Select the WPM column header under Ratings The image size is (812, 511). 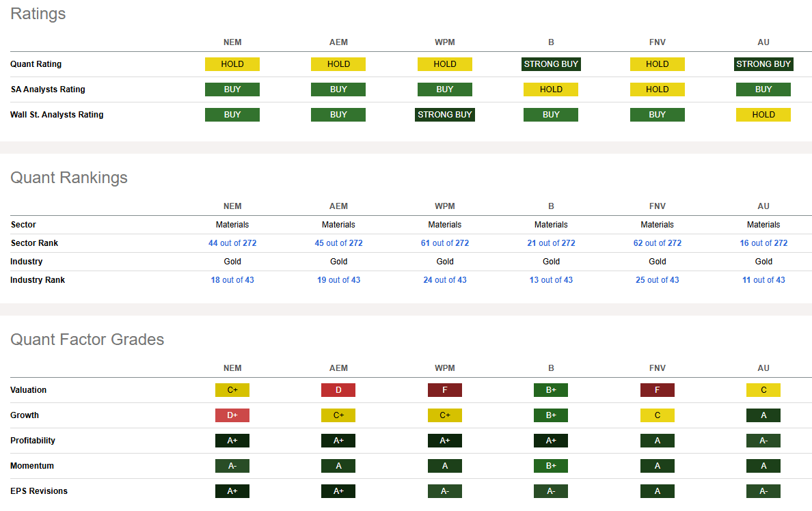445,42
